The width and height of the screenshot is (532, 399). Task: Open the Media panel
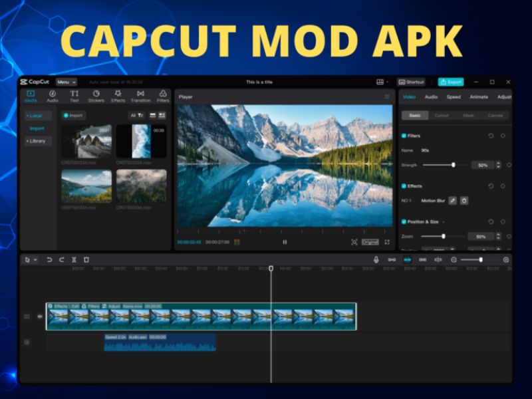(x=31, y=96)
